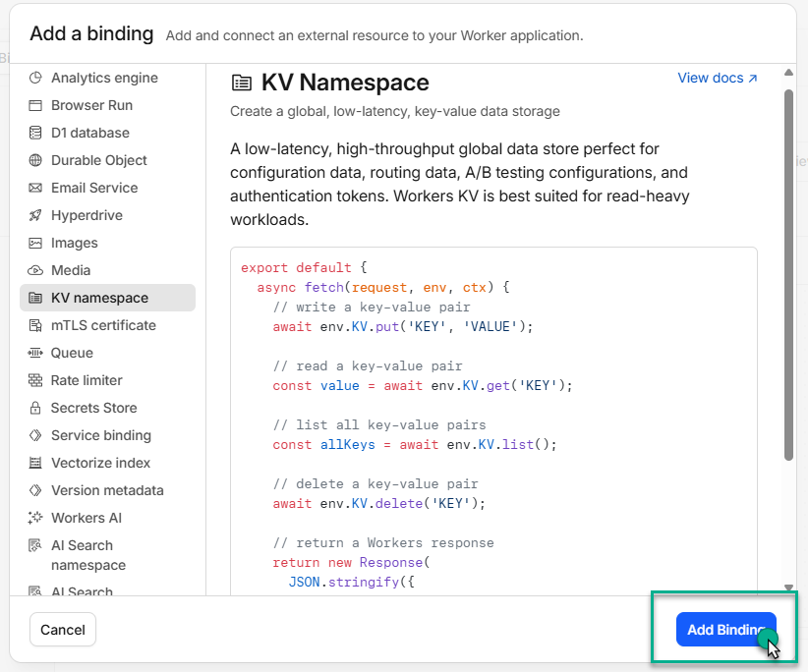Click the Queue icon
The image size is (808, 672).
[35, 353]
